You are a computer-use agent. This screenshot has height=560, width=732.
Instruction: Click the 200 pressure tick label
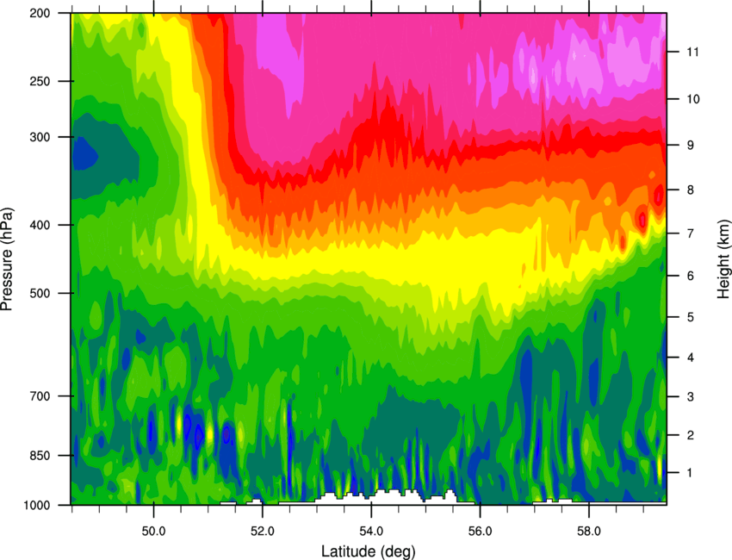click(40, 13)
